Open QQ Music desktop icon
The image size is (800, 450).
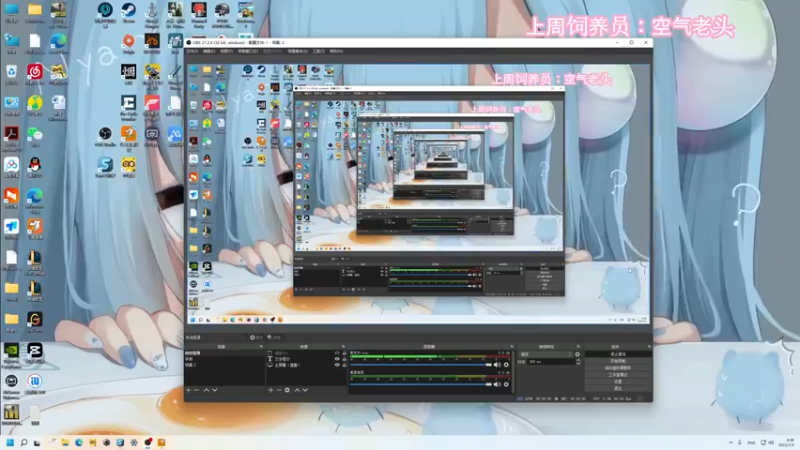point(35,106)
